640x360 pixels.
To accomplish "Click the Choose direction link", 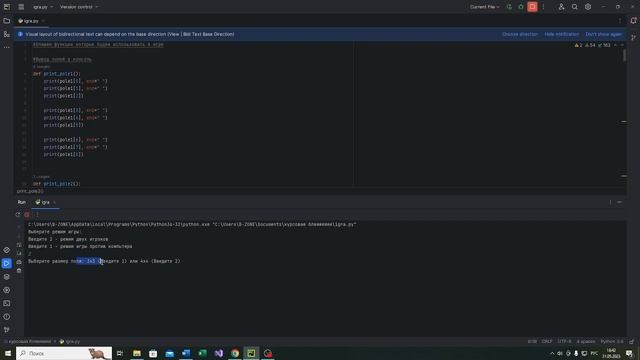I will tap(520, 34).
